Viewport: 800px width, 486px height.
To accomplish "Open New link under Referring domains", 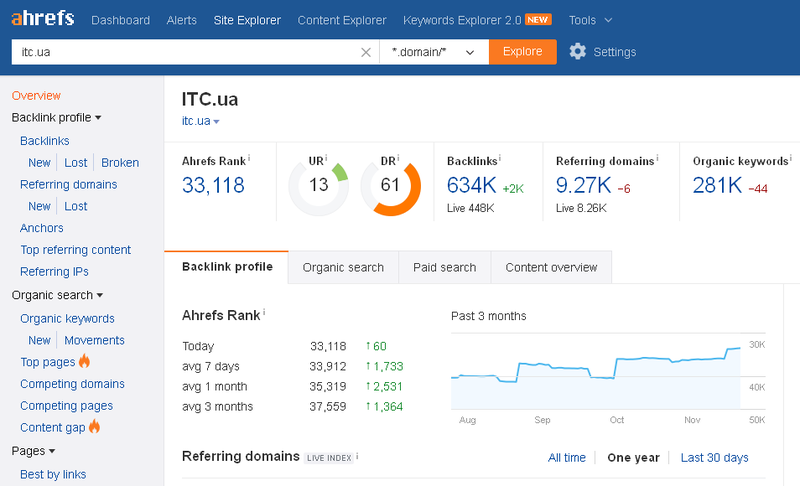I will (39, 206).
